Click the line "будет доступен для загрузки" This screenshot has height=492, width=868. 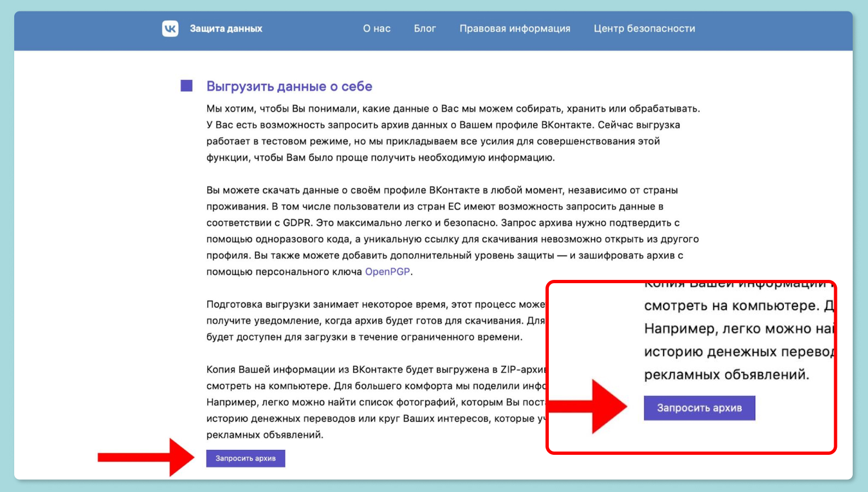(364, 337)
